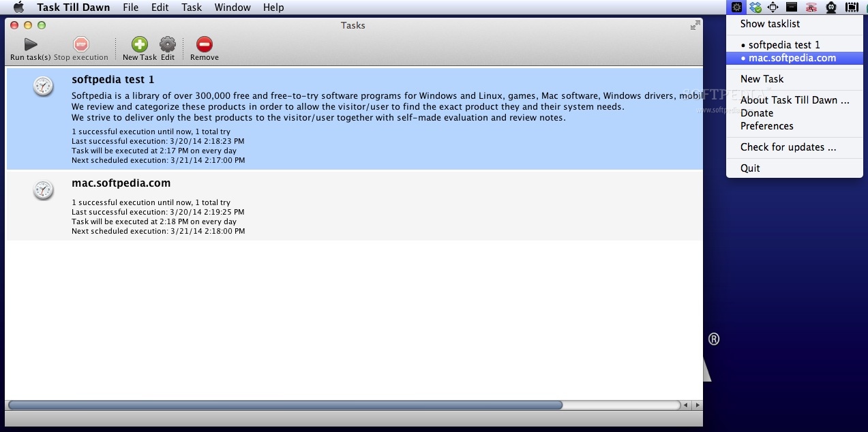Toggle fullscreen for the Tasks window
The image size is (868, 432).
(x=695, y=25)
